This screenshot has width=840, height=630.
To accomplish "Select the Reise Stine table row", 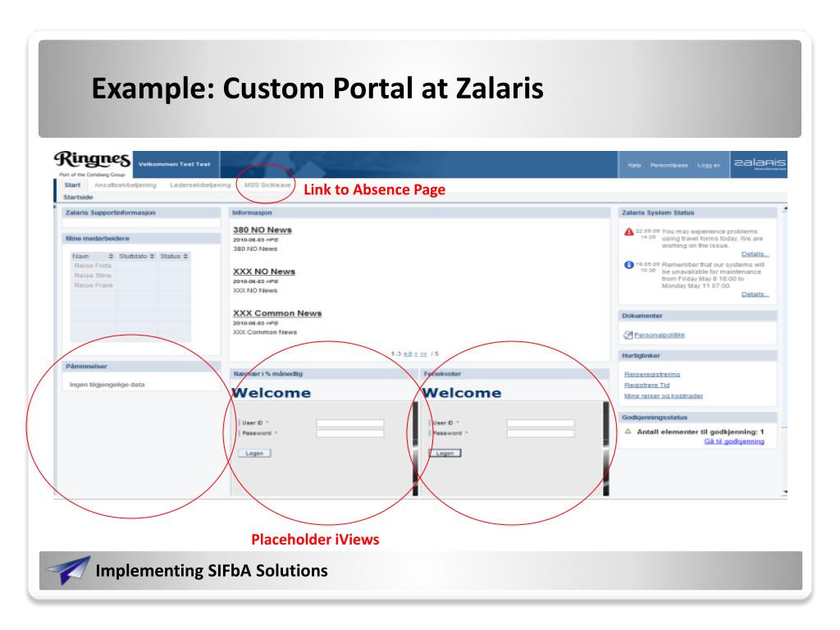I will (130, 276).
